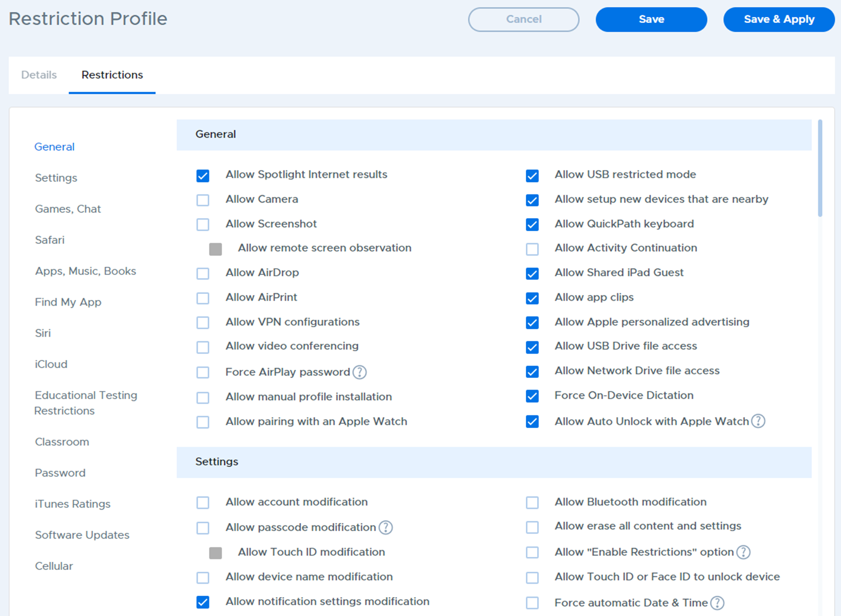The width and height of the screenshot is (841, 616).
Task: Uncheck Allow QuickPath keyboard
Action: pyautogui.click(x=532, y=224)
